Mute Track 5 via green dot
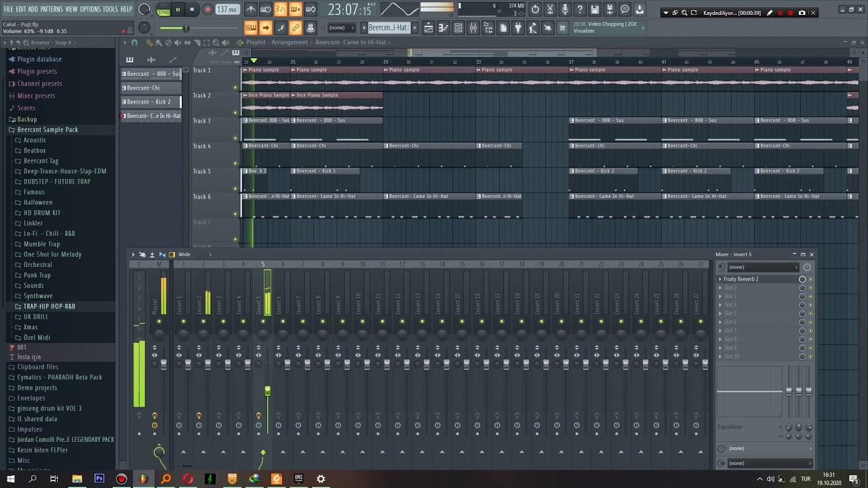The width and height of the screenshot is (868, 488). (235, 188)
